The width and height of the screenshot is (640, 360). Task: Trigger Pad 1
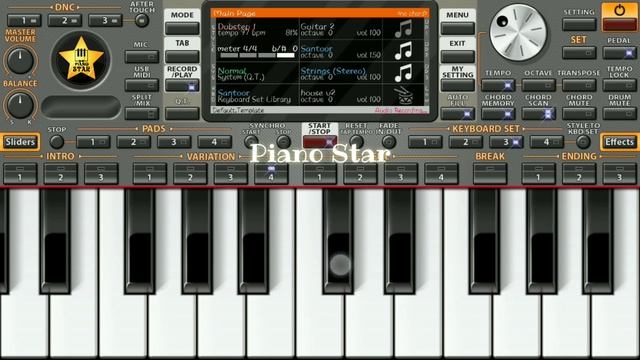click(x=93, y=142)
